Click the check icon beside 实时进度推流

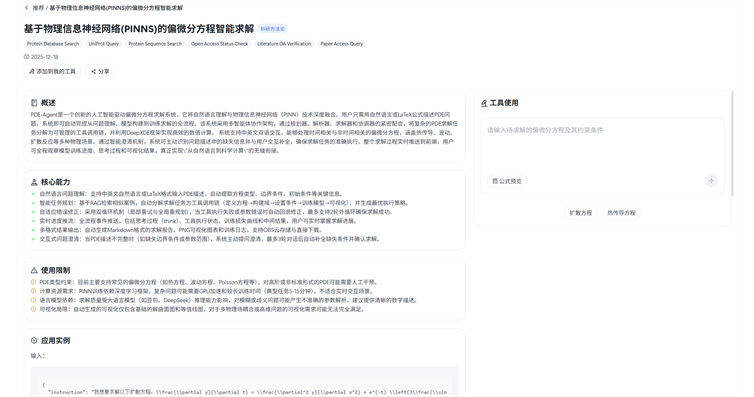(34, 221)
